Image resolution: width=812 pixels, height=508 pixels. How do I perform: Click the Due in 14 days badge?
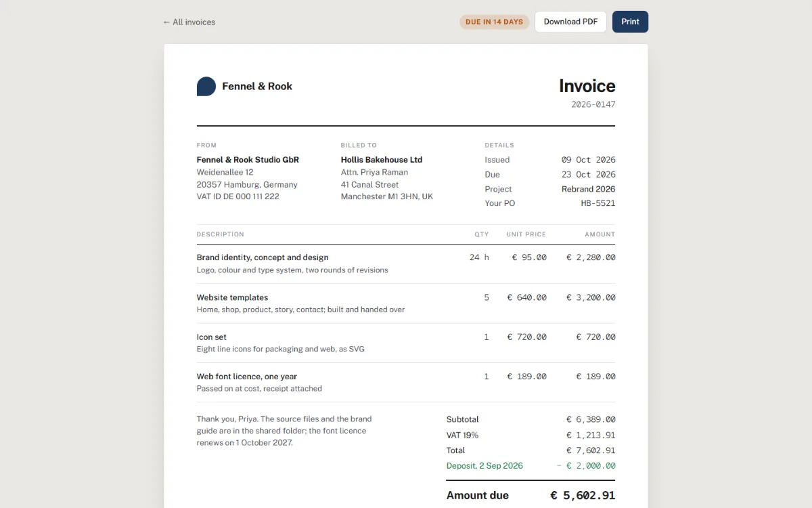click(494, 22)
